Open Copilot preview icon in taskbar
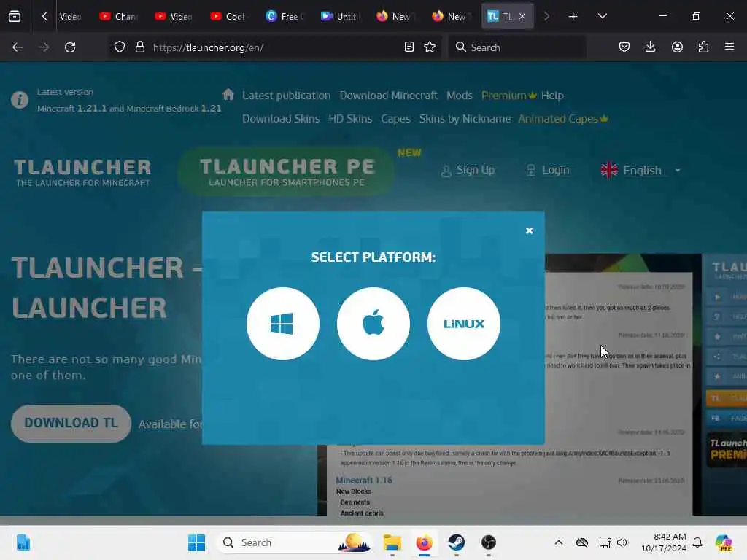 (723, 542)
